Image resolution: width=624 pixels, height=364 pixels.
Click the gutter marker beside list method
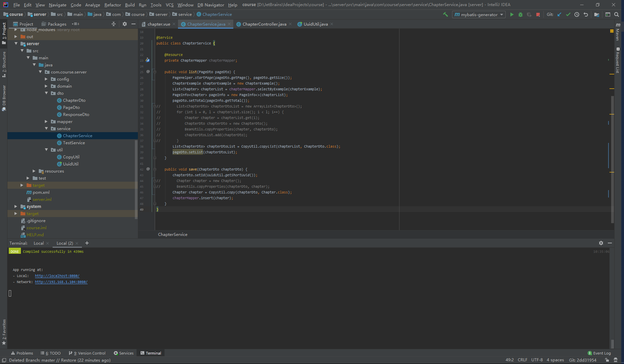pyautogui.click(x=148, y=72)
